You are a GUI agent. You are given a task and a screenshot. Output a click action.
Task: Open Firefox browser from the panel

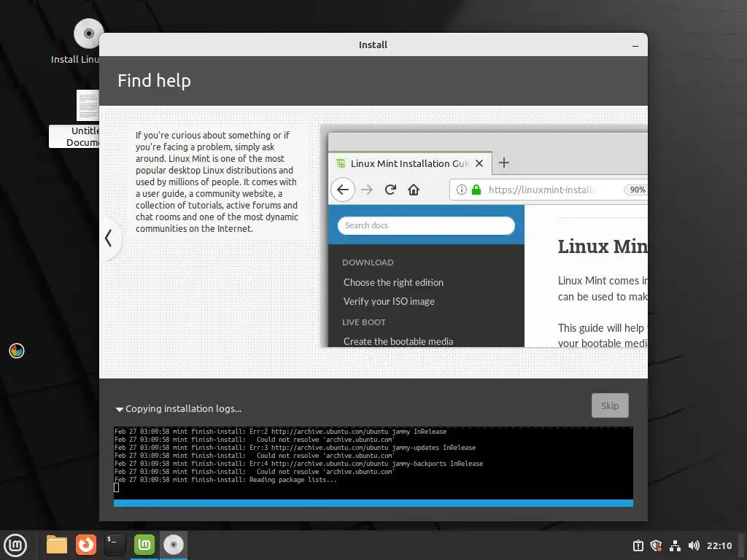86,545
